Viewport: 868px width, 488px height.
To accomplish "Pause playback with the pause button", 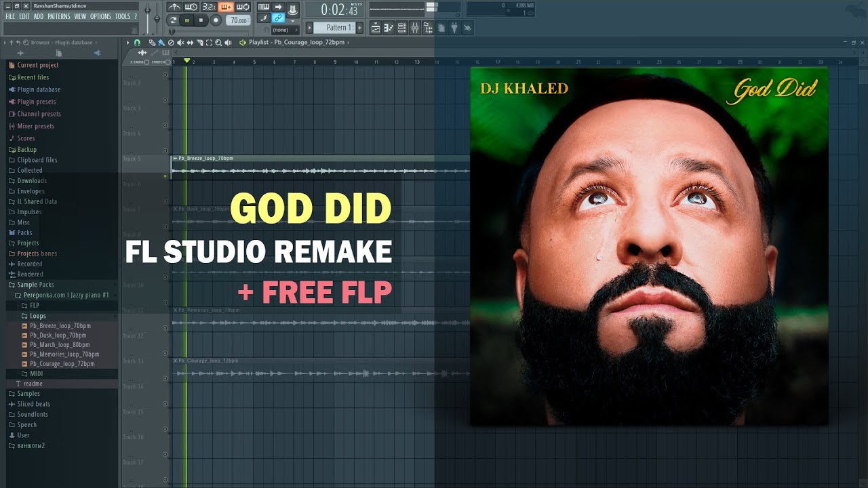I will (187, 20).
